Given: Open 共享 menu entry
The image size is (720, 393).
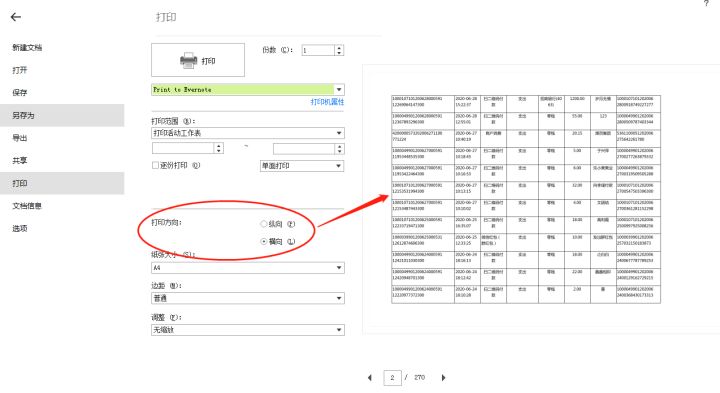Looking at the screenshot, I should pos(20,160).
